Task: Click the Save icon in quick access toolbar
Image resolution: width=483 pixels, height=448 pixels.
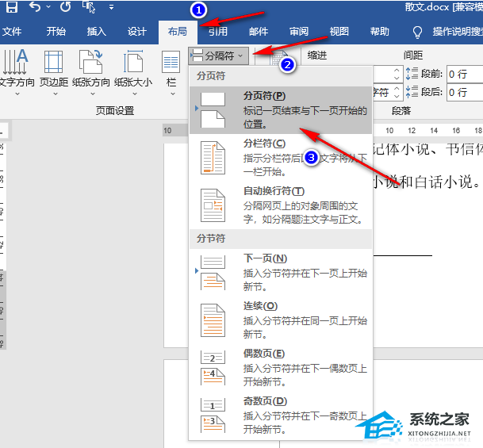Action: 12,7
